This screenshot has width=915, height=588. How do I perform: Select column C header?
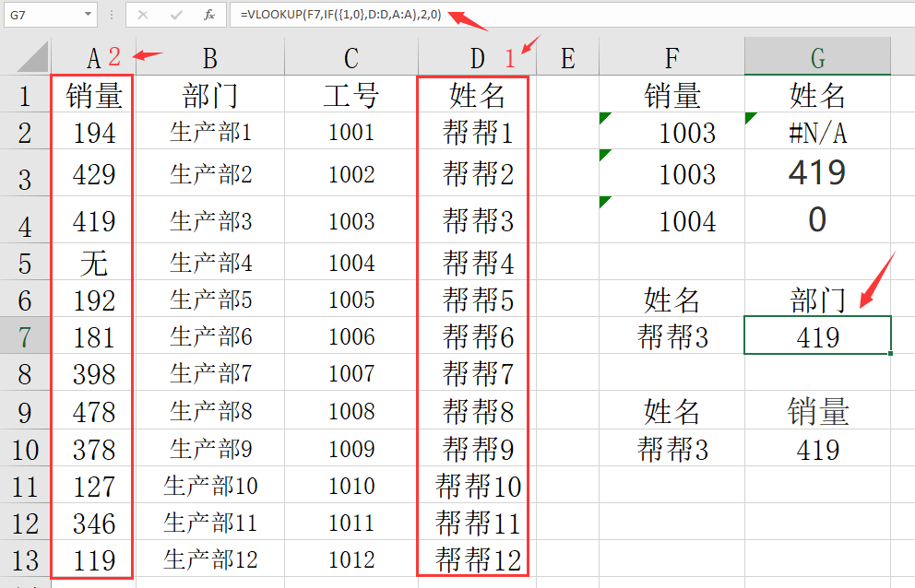(x=351, y=57)
